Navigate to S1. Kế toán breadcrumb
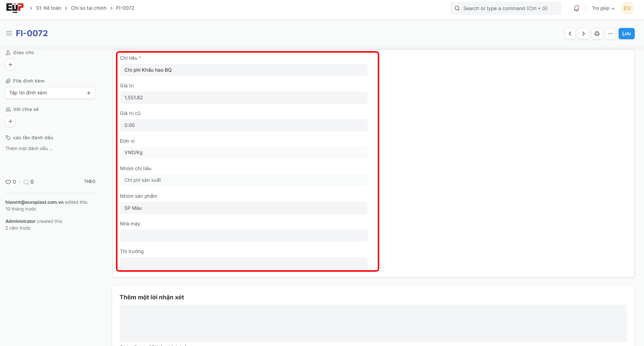The width and height of the screenshot is (644, 346). click(x=48, y=8)
